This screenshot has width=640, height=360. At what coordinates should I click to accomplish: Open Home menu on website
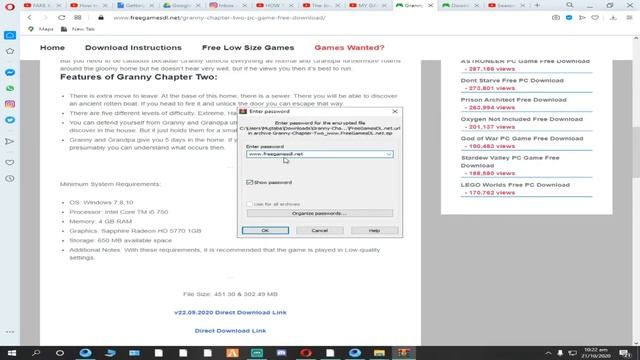pos(52,48)
